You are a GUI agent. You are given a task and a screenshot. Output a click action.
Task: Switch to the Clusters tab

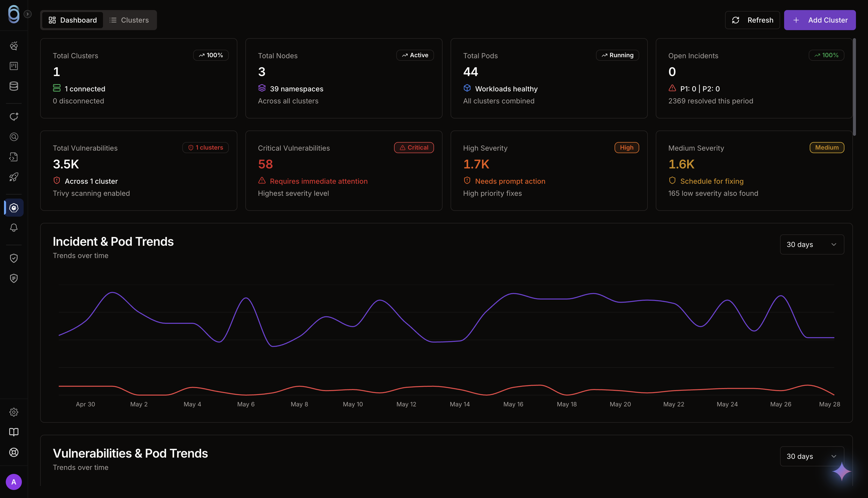click(129, 20)
